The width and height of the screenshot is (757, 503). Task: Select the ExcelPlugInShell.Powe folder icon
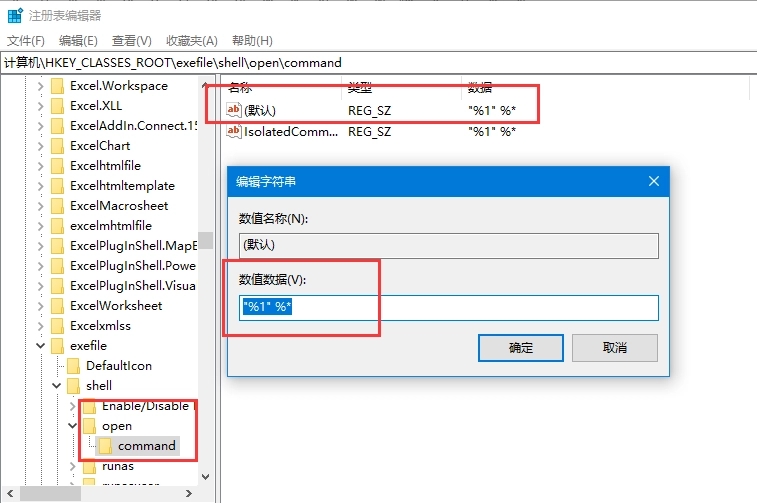(x=57, y=266)
